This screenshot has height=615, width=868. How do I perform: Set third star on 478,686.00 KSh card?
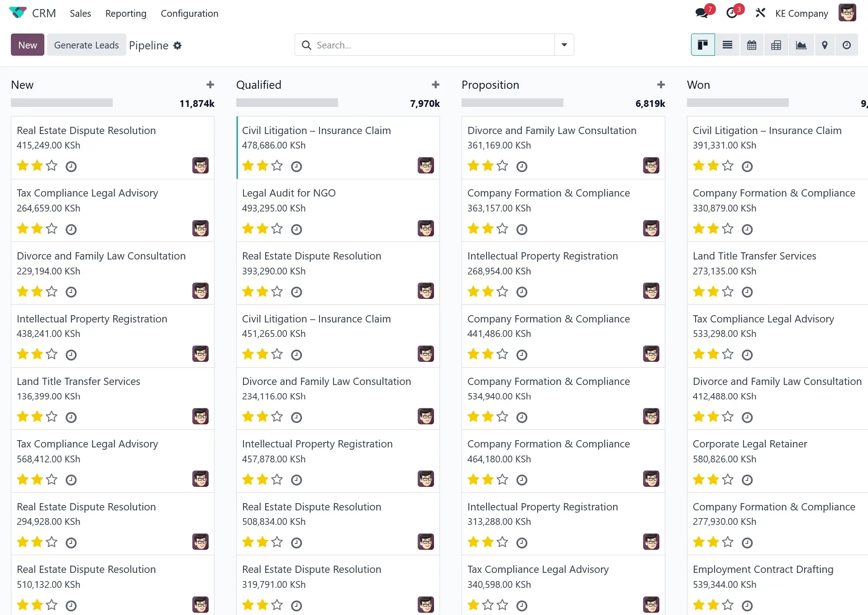point(277,166)
